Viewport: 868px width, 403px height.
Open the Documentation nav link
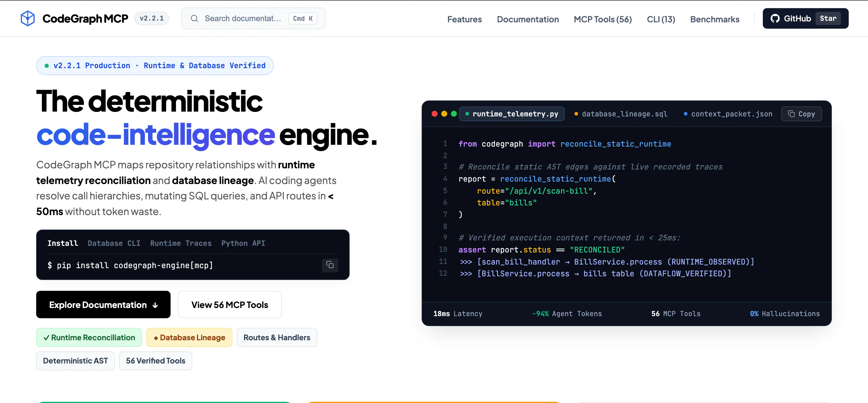528,19
